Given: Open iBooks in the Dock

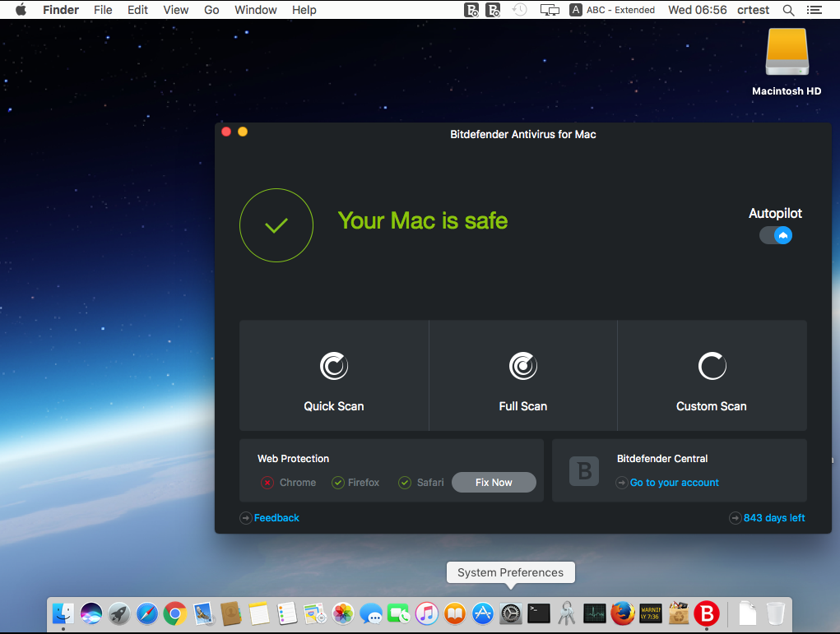Looking at the screenshot, I should tap(455, 613).
